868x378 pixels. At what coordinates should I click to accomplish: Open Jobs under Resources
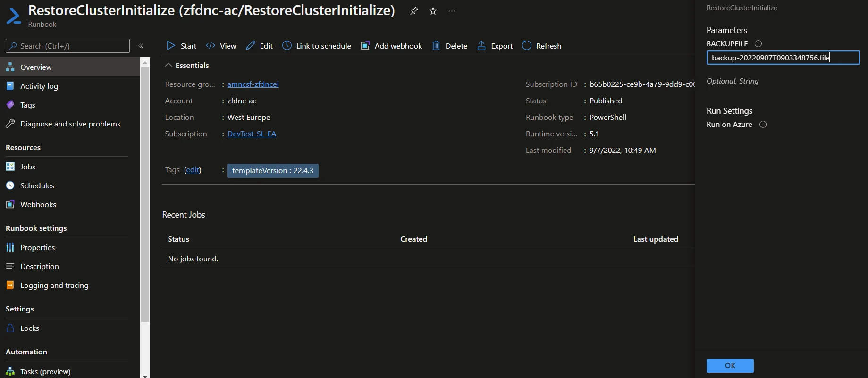(70, 167)
